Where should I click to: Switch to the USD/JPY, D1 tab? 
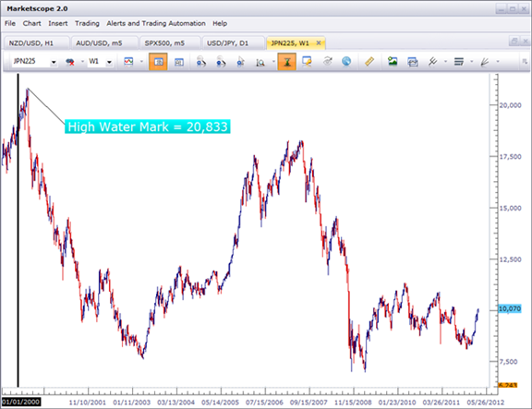[x=227, y=43]
